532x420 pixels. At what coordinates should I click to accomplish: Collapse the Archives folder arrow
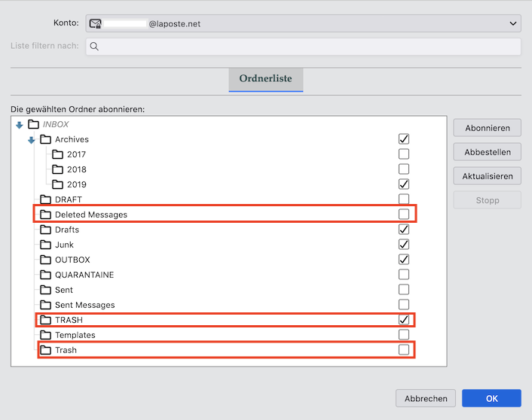tap(32, 140)
